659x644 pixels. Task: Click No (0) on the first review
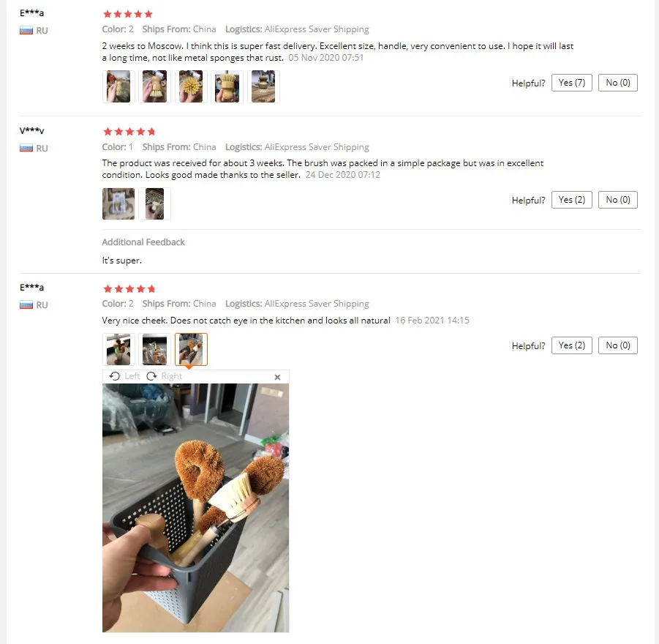pyautogui.click(x=618, y=83)
